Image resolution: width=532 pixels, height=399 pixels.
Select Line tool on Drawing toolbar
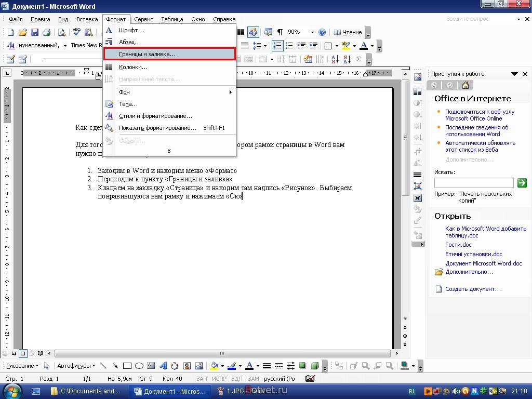point(103,366)
